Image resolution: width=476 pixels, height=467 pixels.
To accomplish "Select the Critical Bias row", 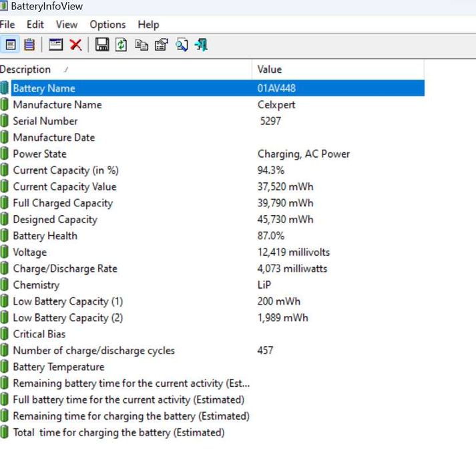I will click(x=212, y=334).
